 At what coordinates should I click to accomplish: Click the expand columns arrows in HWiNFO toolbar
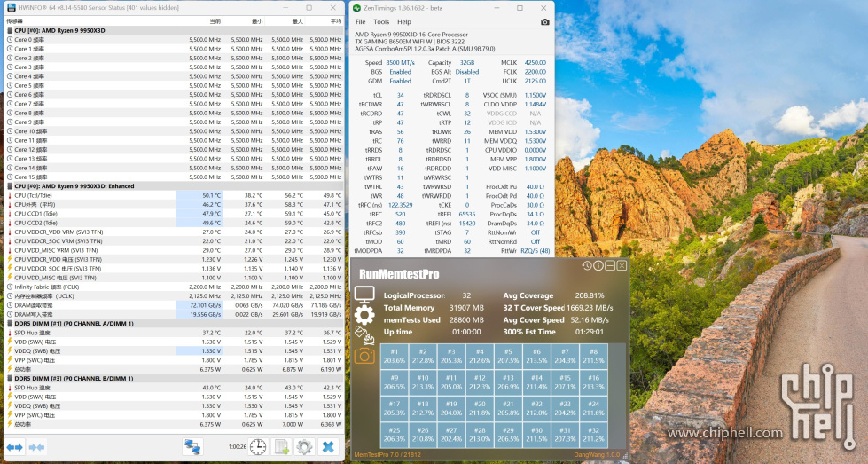pyautogui.click(x=14, y=447)
